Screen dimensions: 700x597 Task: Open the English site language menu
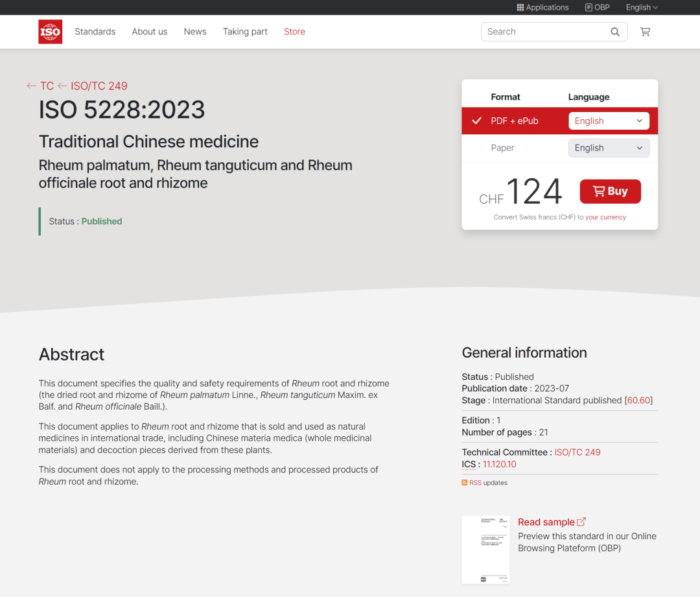[x=641, y=8]
